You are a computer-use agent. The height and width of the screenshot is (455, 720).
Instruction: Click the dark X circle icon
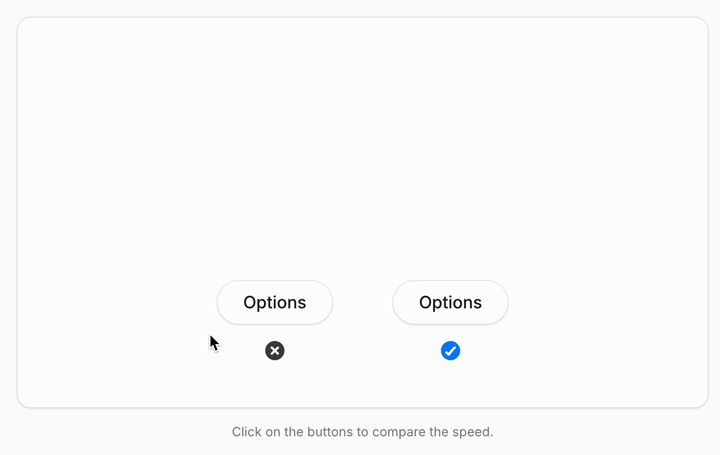pyautogui.click(x=275, y=350)
